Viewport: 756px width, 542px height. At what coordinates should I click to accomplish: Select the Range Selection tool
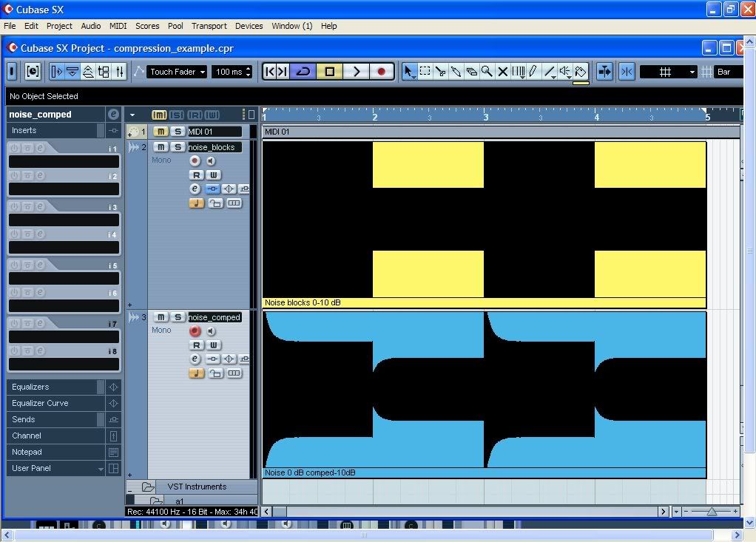425,72
